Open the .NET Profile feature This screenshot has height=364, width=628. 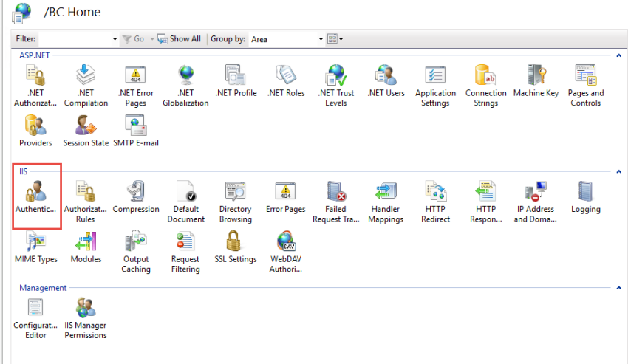coord(236,81)
